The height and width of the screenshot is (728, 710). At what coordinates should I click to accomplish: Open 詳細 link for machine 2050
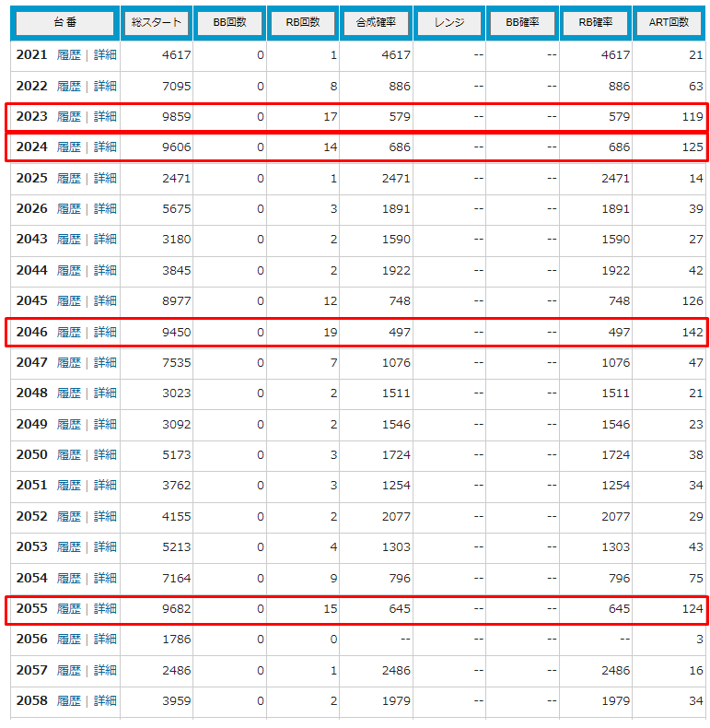click(x=105, y=455)
